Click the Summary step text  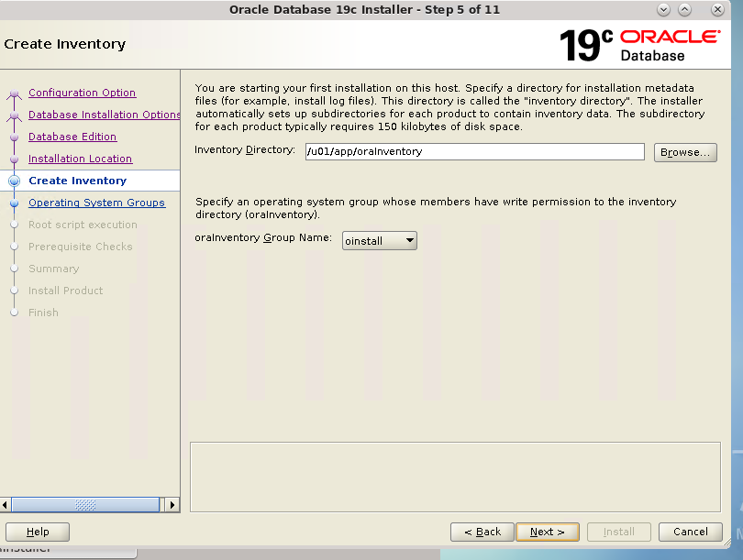tap(54, 269)
